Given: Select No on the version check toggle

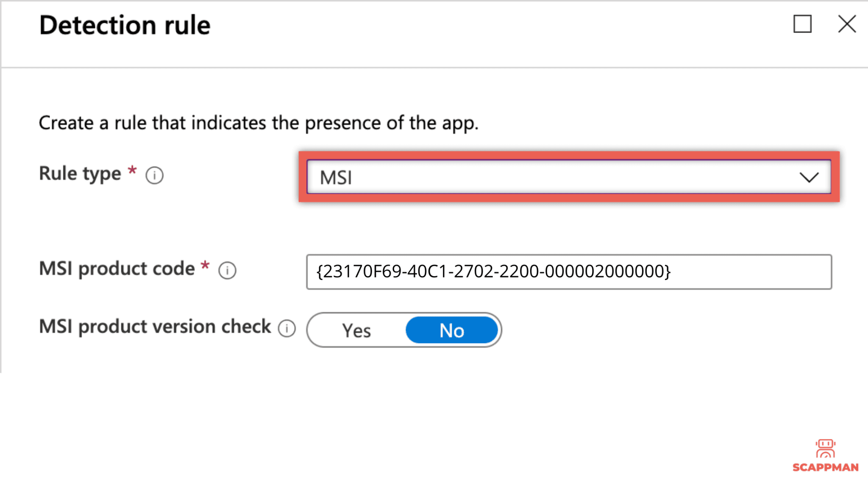Looking at the screenshot, I should click(451, 330).
